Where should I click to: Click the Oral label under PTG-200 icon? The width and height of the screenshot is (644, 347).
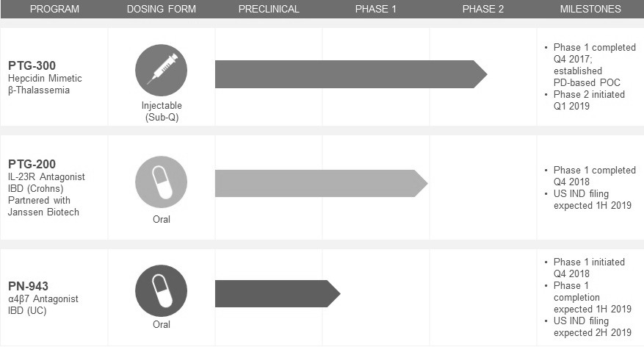point(161,219)
